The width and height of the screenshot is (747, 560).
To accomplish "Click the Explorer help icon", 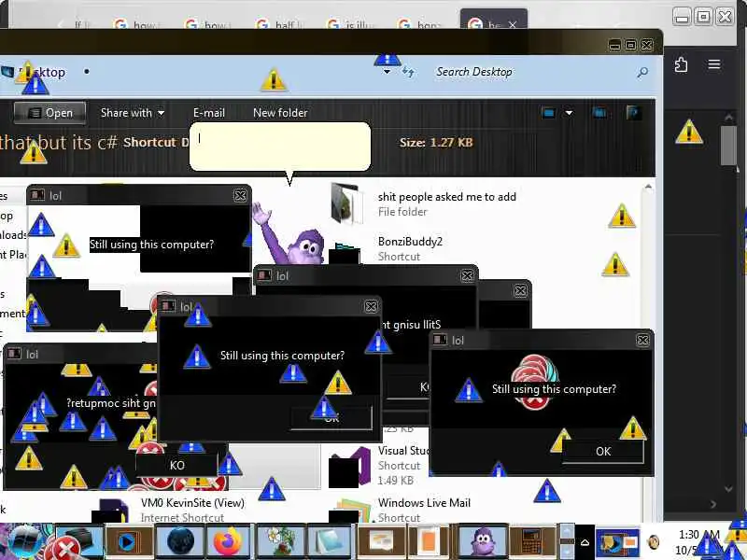I will (x=633, y=113).
